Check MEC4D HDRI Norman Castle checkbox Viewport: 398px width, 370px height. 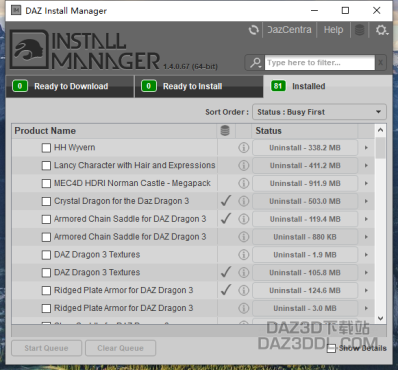tap(46, 183)
